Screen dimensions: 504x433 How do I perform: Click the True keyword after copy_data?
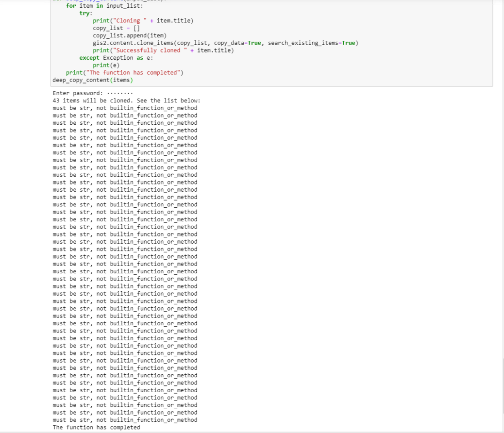coord(253,43)
